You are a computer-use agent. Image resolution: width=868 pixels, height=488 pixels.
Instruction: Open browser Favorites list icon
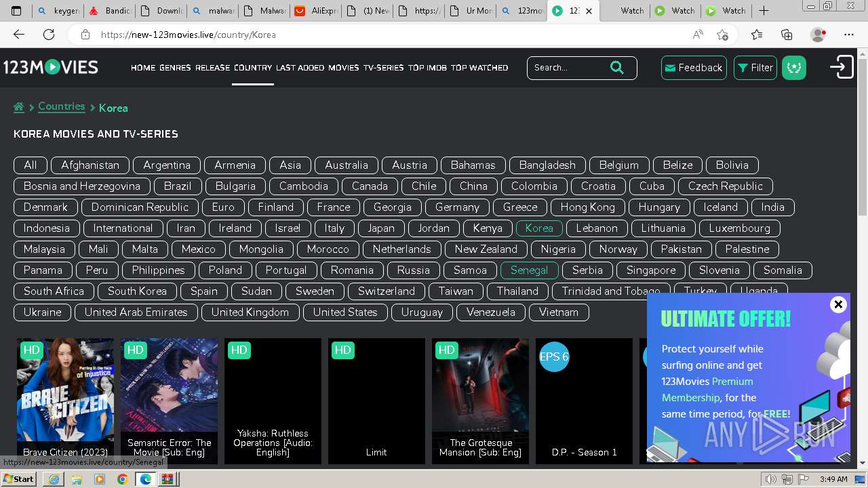pyautogui.click(x=757, y=35)
